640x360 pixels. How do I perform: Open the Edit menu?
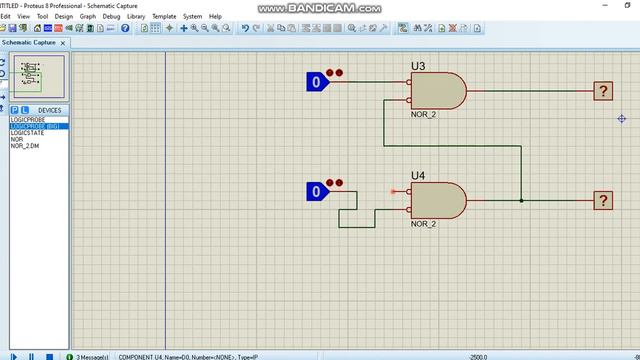pyautogui.click(x=5, y=16)
